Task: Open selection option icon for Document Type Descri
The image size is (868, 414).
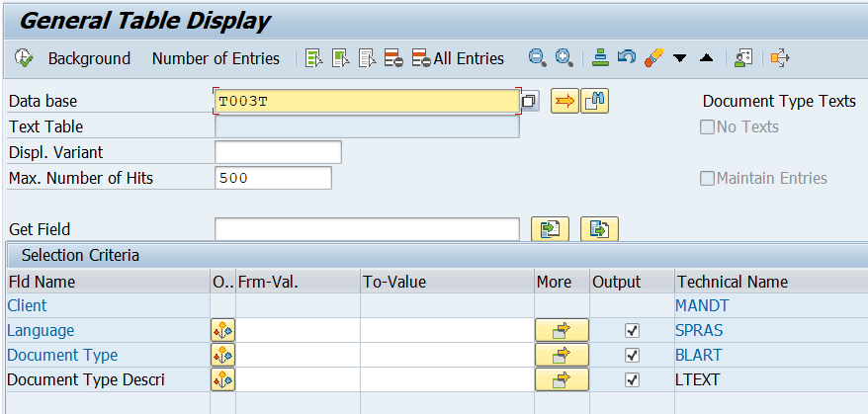Action: pyautogui.click(x=222, y=379)
